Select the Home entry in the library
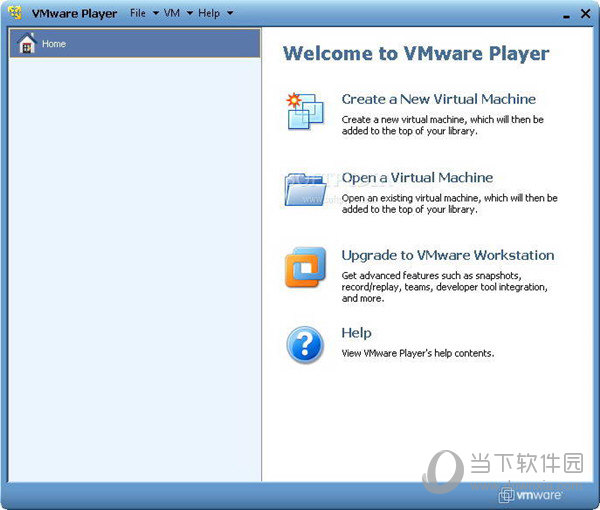Viewport: 600px width, 510px height. coord(135,43)
